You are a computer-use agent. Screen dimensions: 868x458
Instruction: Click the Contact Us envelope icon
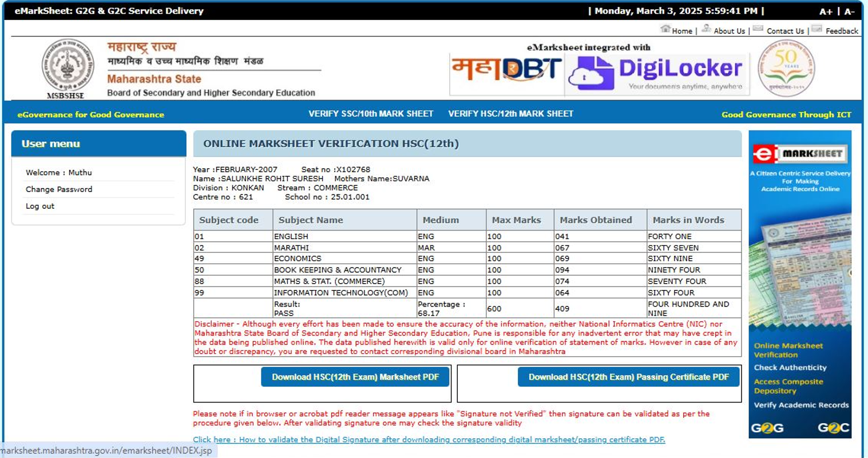pos(758,29)
